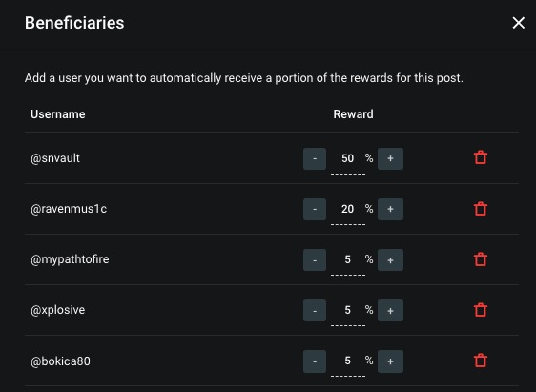
Task: Lower the @bokica80 reward with minus
Action: point(315,361)
